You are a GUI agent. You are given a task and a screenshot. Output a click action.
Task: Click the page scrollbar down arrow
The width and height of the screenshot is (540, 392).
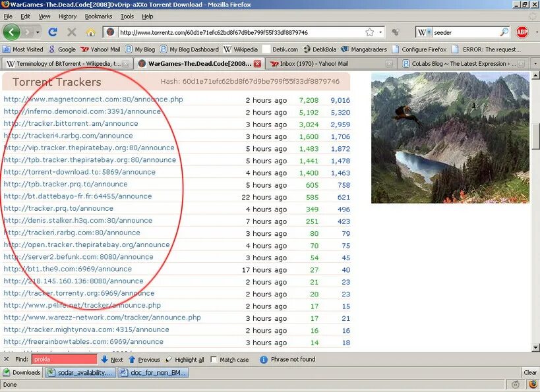[x=536, y=347]
